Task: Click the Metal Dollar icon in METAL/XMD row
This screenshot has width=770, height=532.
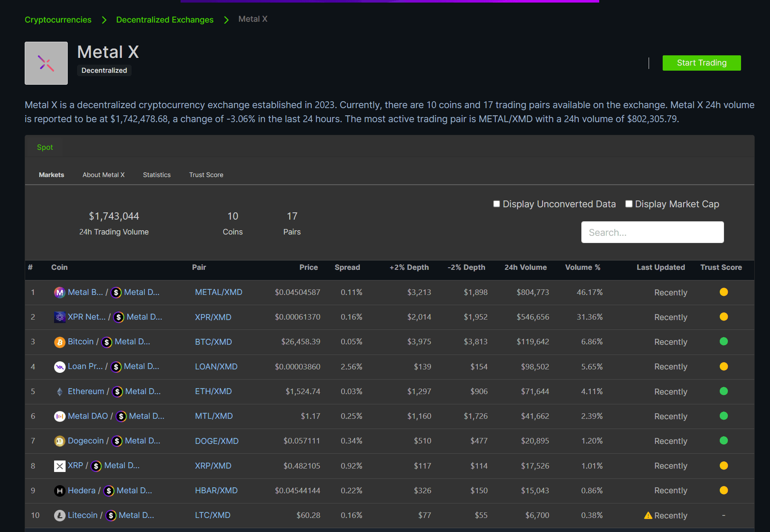Action: pyautogui.click(x=116, y=292)
